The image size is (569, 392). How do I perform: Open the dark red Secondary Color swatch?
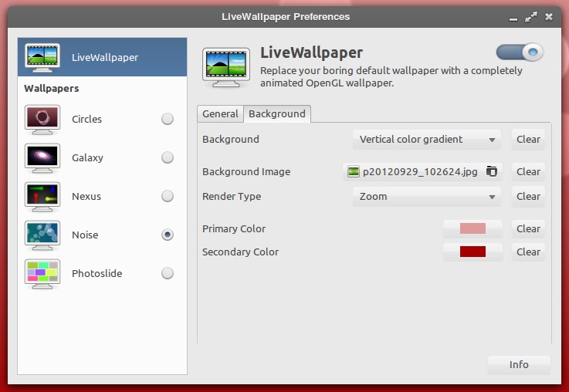[472, 252]
